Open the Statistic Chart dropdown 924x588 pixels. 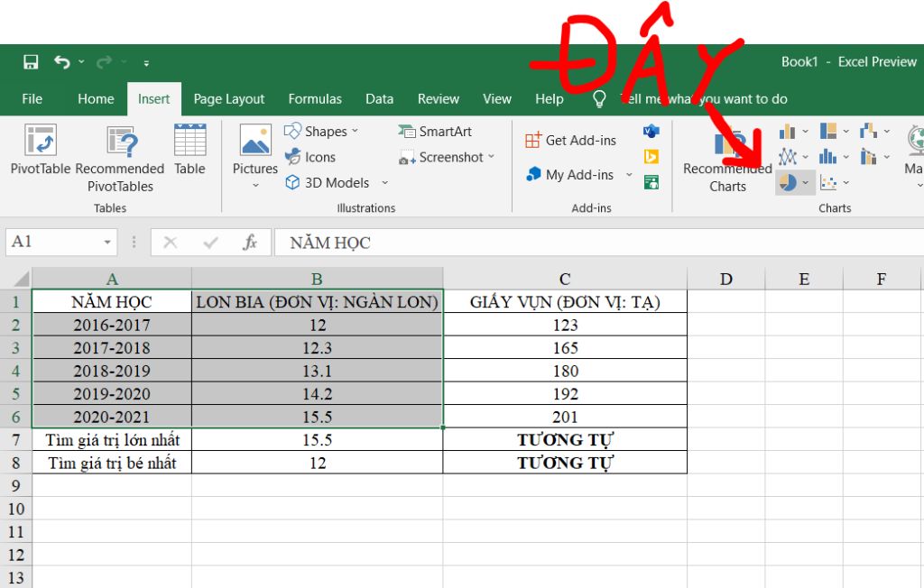click(x=845, y=157)
